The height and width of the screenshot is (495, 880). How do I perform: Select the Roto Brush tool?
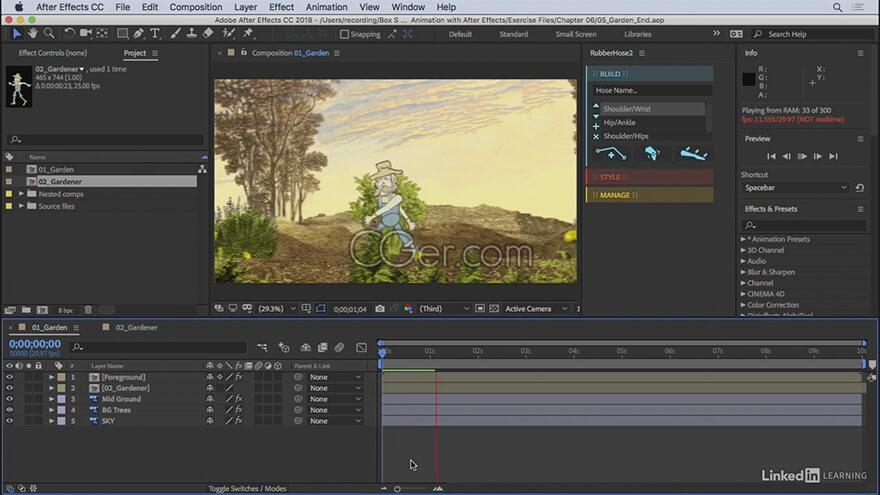point(228,34)
